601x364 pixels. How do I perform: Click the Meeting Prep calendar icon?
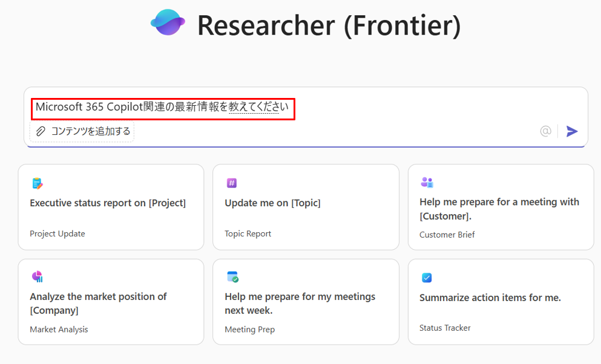[x=232, y=277]
